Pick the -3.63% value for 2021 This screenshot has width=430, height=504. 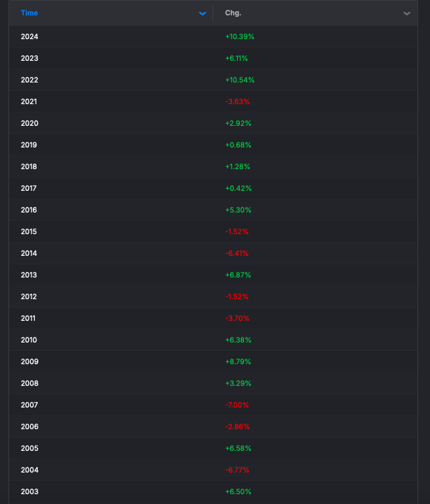point(237,101)
